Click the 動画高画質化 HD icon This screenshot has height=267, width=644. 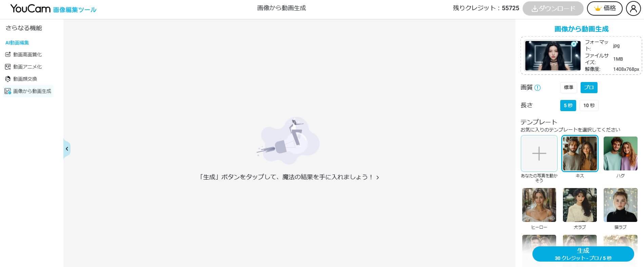coord(8,54)
